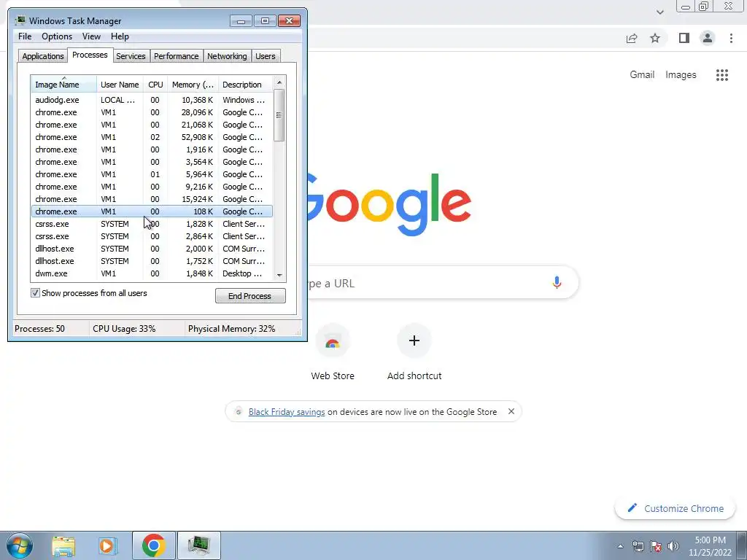The image size is (747, 560).
Task: Click Task Manager title bar icon
Action: [20, 20]
